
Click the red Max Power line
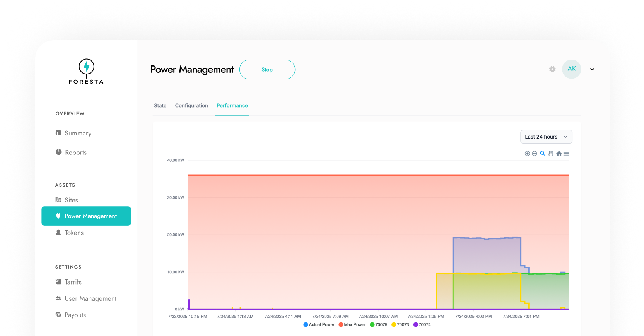click(378, 175)
